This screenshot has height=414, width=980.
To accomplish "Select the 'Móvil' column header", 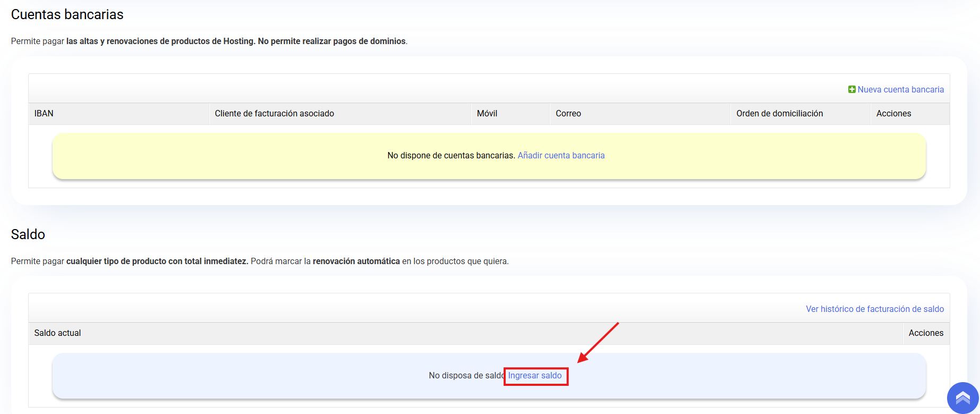I will tap(487, 114).
